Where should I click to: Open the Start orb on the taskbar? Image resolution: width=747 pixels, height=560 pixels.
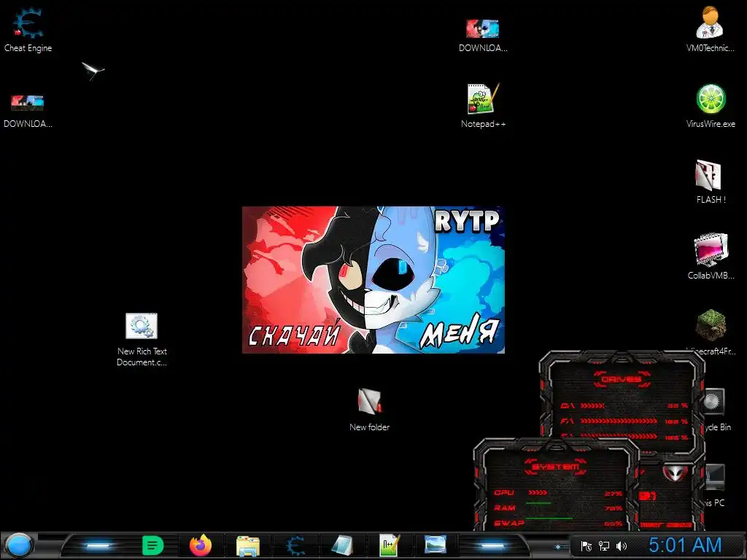[x=18, y=545]
